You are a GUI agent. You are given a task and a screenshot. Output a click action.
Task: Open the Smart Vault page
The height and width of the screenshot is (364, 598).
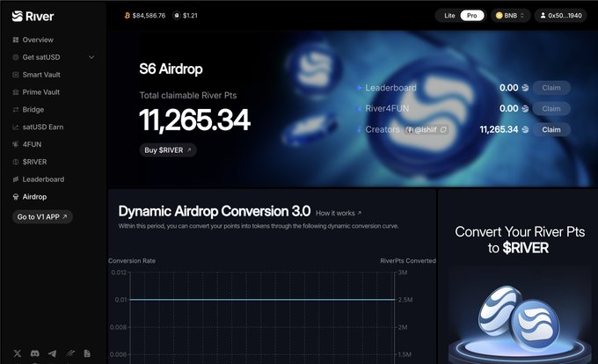(41, 75)
